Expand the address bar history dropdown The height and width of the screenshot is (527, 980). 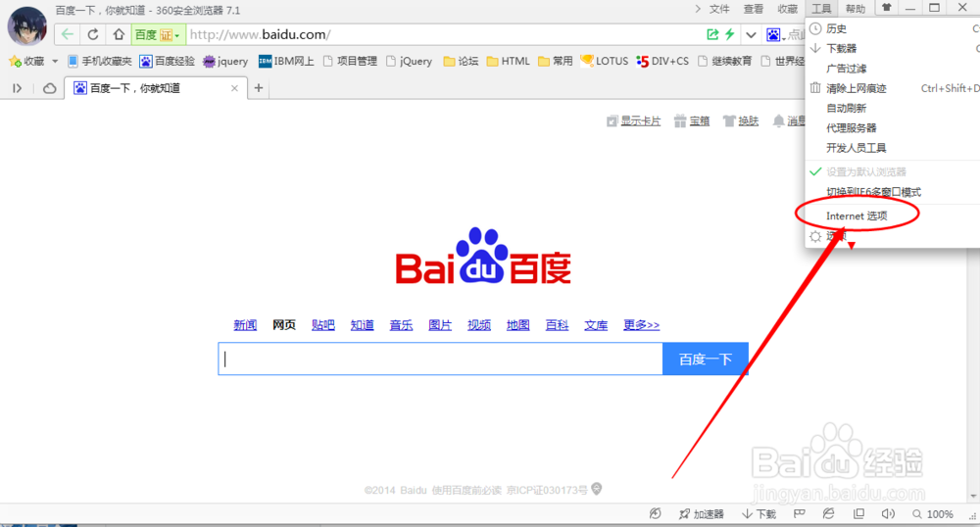[751, 35]
